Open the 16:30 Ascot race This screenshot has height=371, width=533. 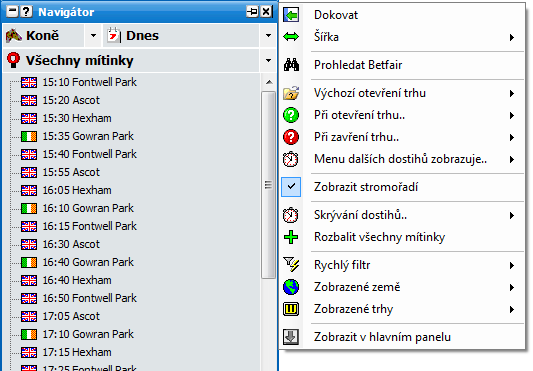tap(71, 244)
